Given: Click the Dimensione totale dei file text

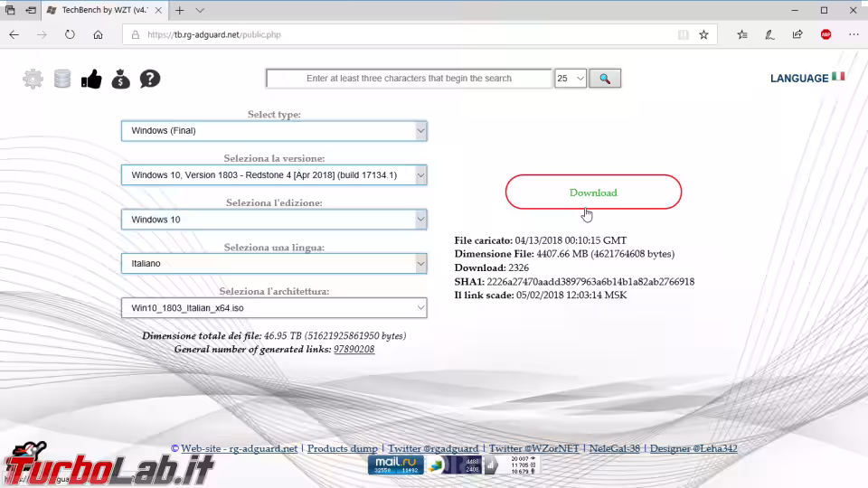Looking at the screenshot, I should (x=274, y=336).
